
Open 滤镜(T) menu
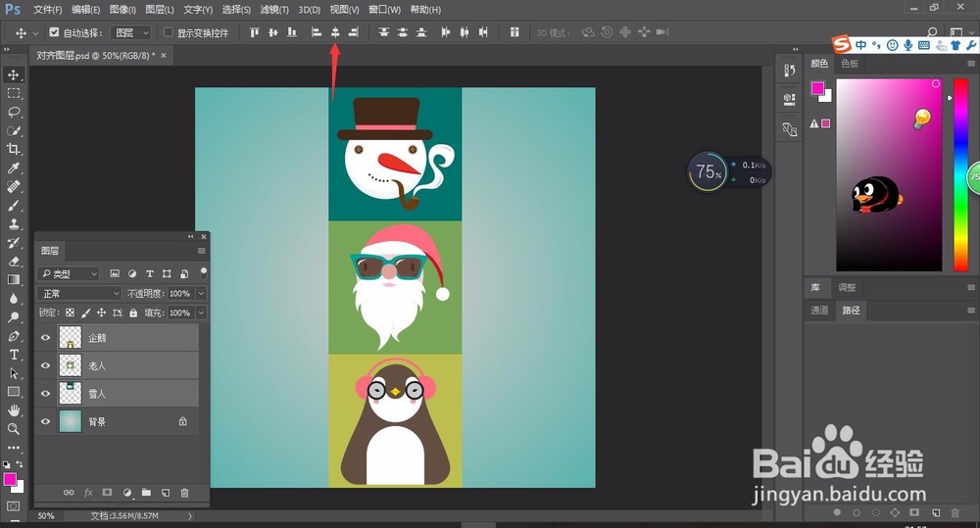coord(274,10)
